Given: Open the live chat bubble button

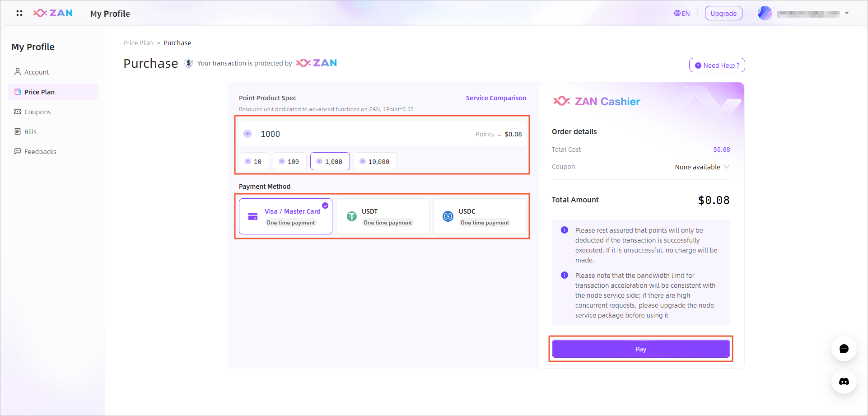Looking at the screenshot, I should tap(844, 349).
